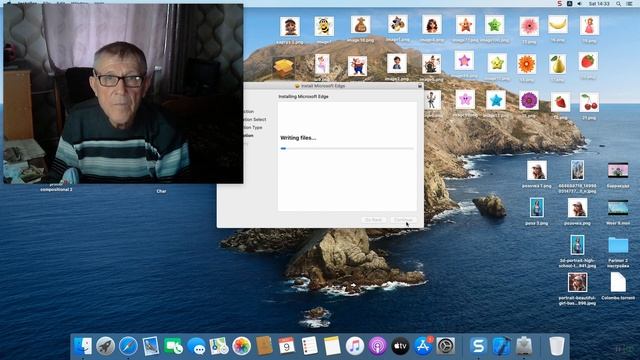Viewport: 640px width, 360px height.
Task: Select the package box icon on the desktop
Action: point(283,67)
